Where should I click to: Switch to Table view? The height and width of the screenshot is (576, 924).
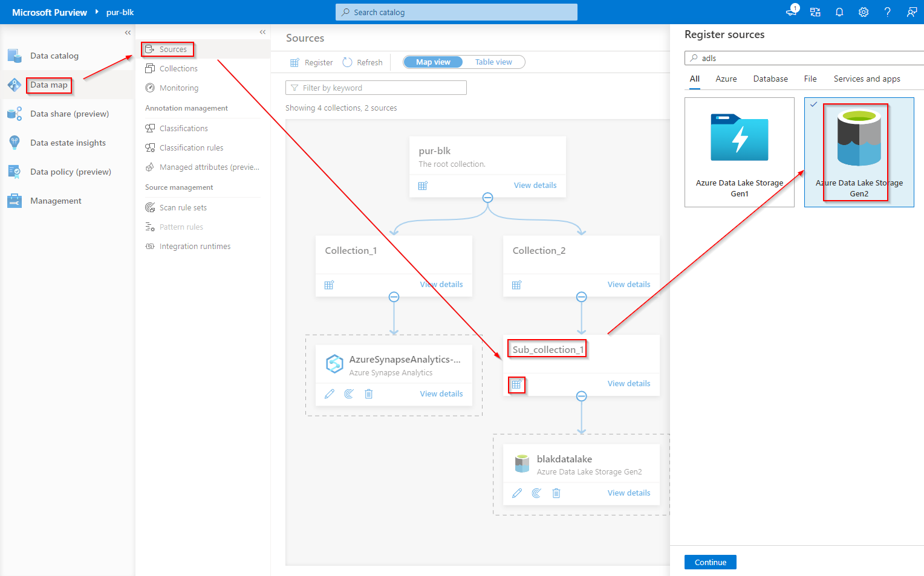click(493, 62)
